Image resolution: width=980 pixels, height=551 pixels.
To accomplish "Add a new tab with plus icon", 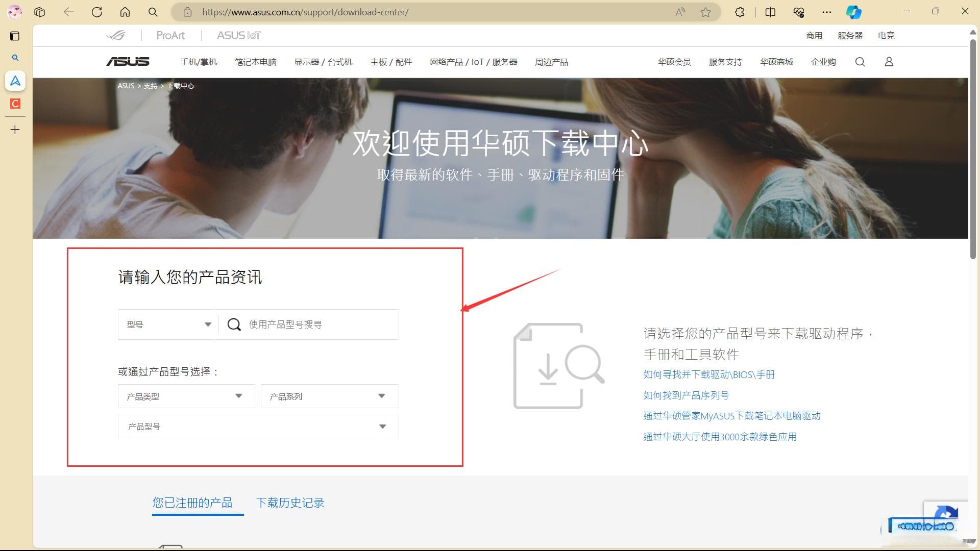I will pos(15,130).
